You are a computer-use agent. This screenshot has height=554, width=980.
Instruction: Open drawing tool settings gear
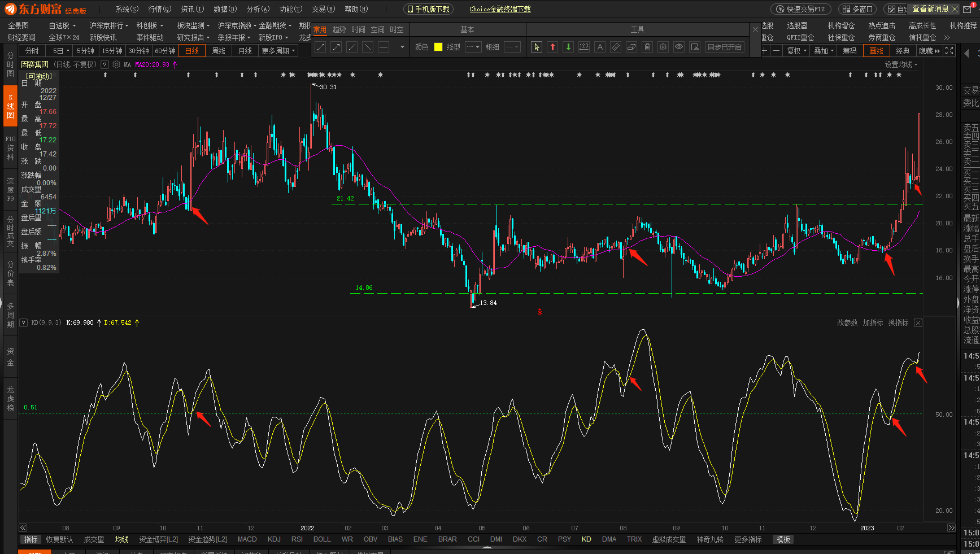click(663, 47)
